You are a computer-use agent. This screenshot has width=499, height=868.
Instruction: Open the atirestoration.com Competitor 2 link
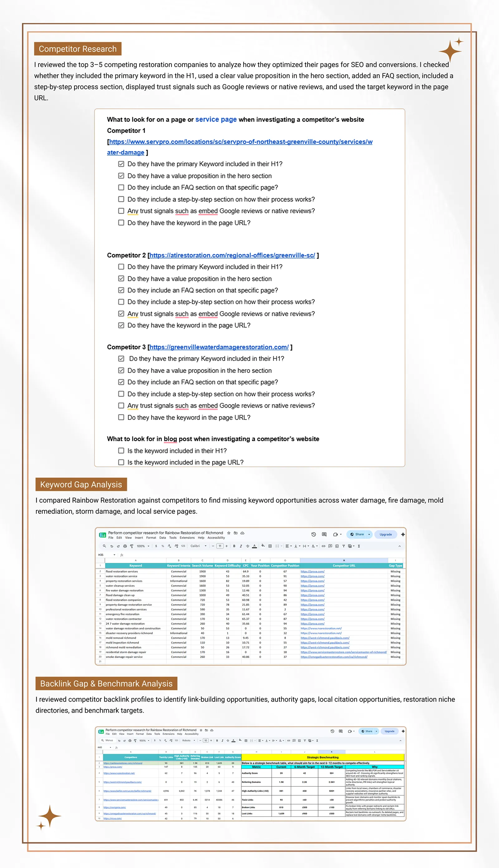tap(232, 255)
